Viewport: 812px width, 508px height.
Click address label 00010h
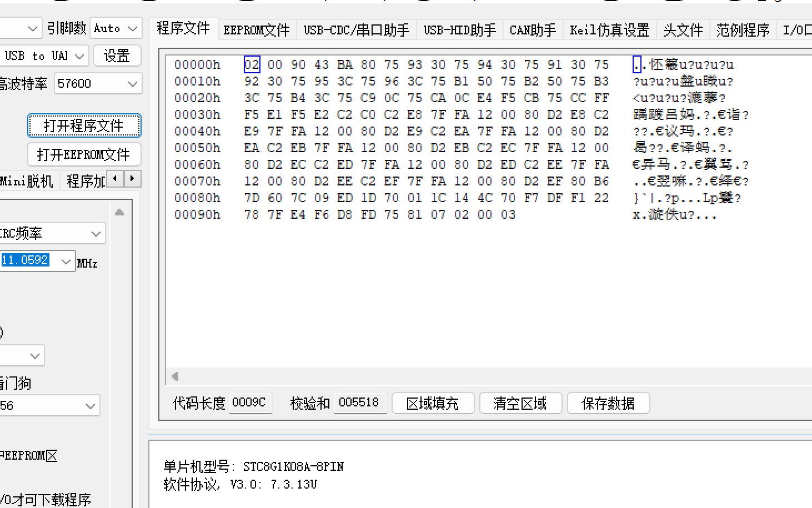197,81
